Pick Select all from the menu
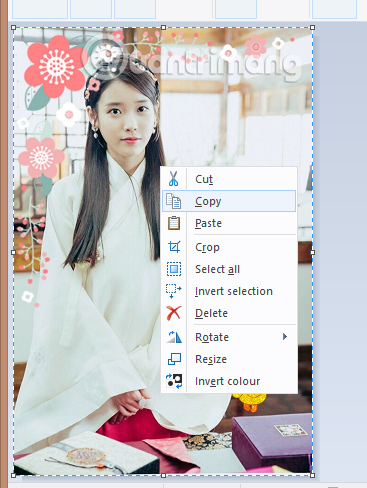367x488 pixels. point(229,269)
